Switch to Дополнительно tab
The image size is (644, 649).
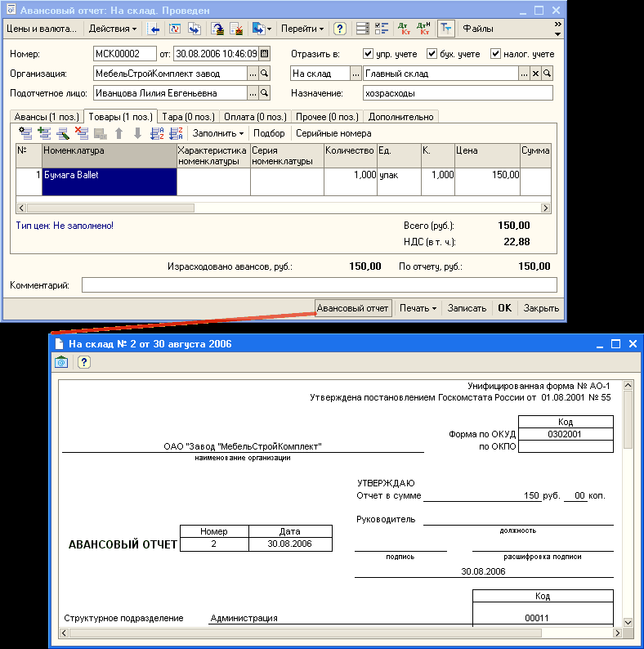(400, 117)
